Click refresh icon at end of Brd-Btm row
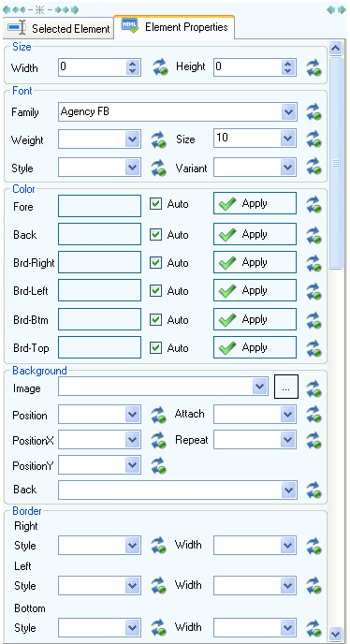 314,320
